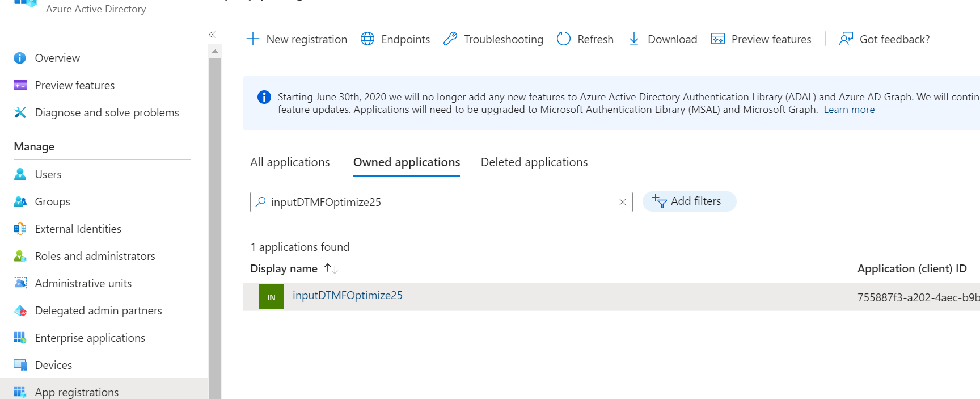
Task: Click the Roles and administrators icon
Action: [20, 256]
